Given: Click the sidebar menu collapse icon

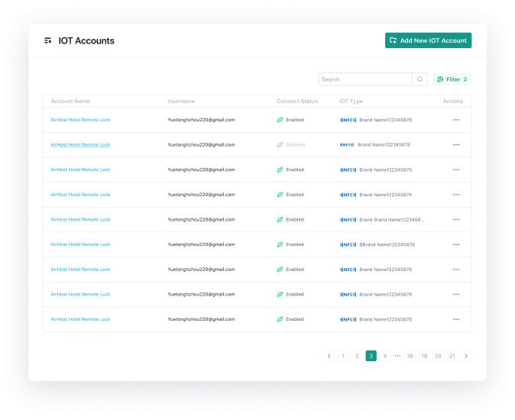Looking at the screenshot, I should (x=48, y=40).
